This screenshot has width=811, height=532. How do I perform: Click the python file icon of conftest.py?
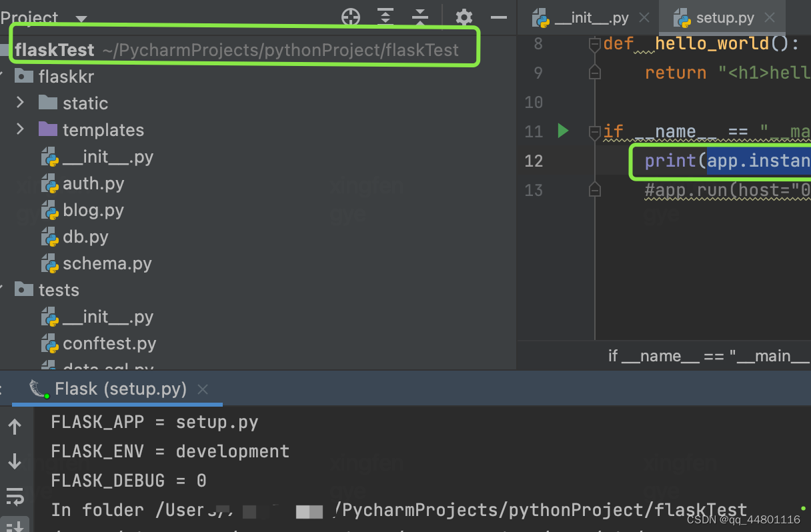[x=49, y=344]
